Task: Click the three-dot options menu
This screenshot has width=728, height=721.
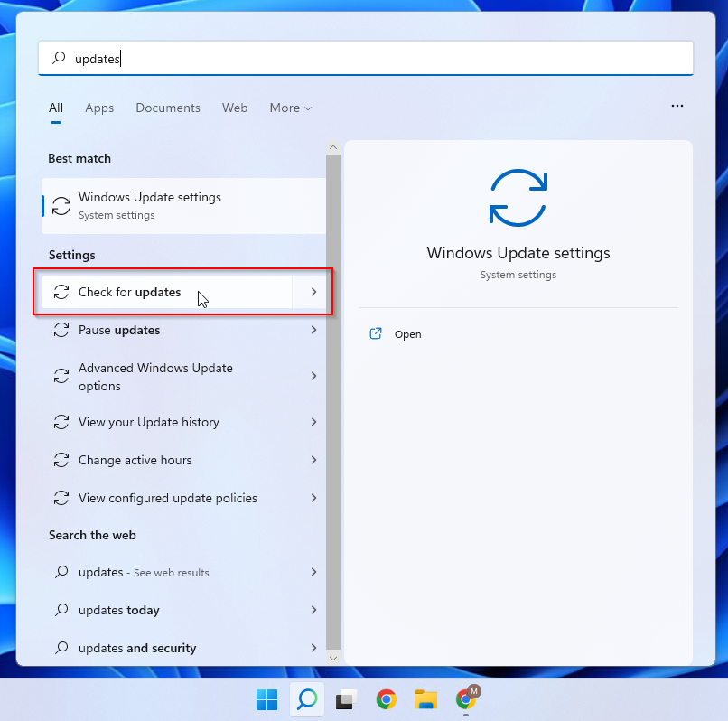Action: [x=677, y=106]
